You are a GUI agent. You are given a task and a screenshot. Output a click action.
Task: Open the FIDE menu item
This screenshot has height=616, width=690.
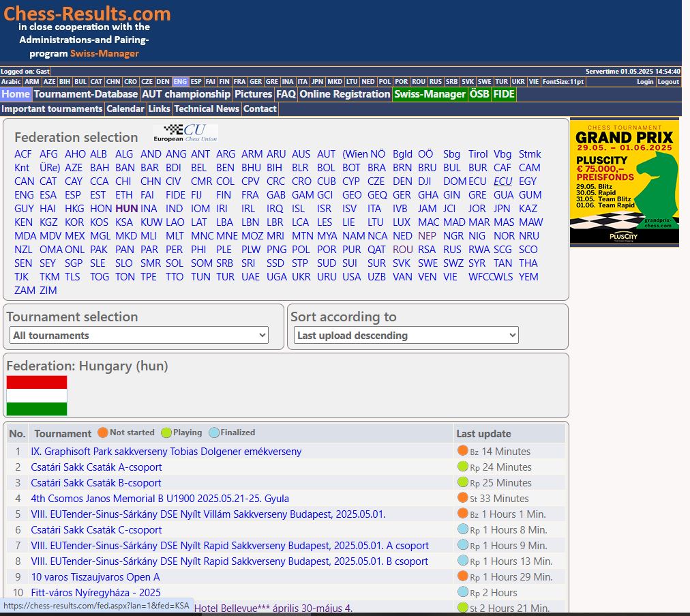point(504,94)
